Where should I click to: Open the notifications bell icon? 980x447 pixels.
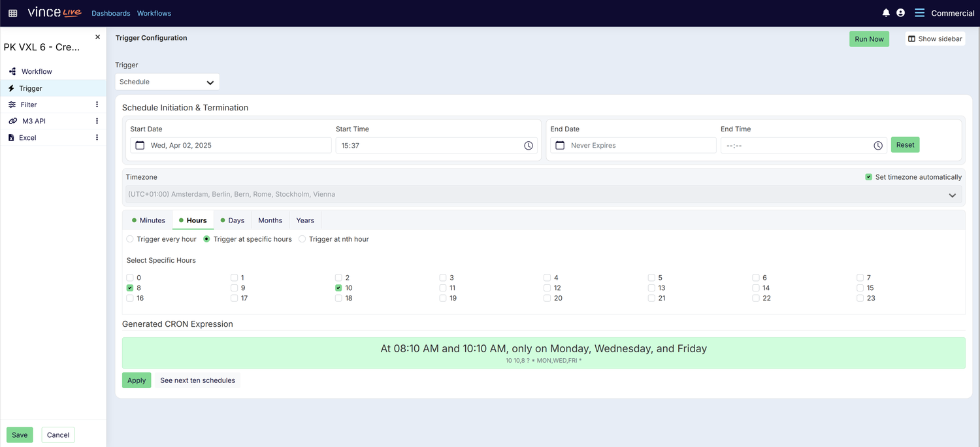(x=886, y=12)
